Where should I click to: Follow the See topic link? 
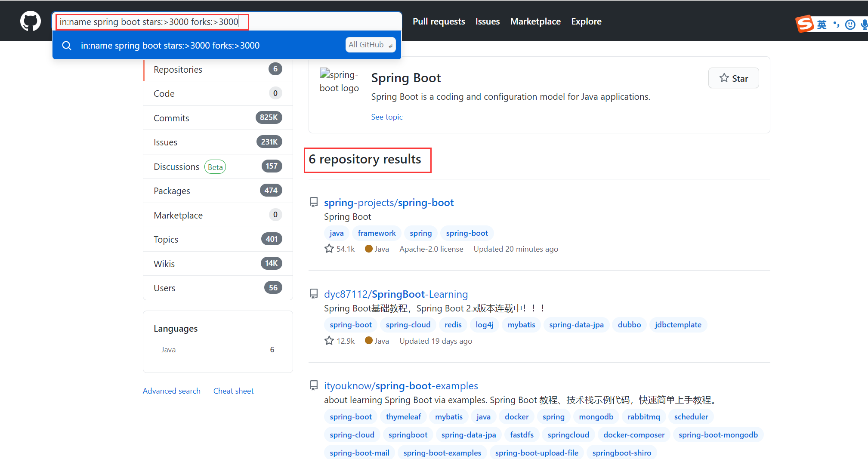pyautogui.click(x=387, y=117)
